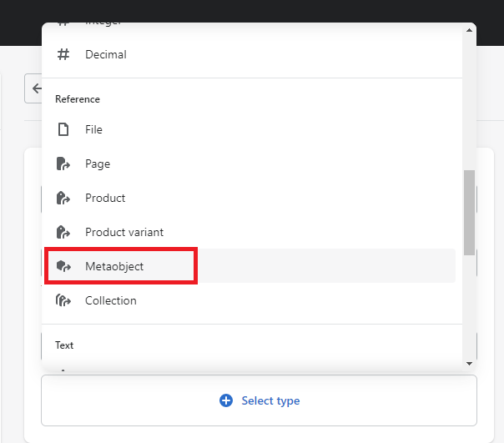Select the Metaobject reference type
This screenshot has height=443, width=504.
pyautogui.click(x=250, y=266)
